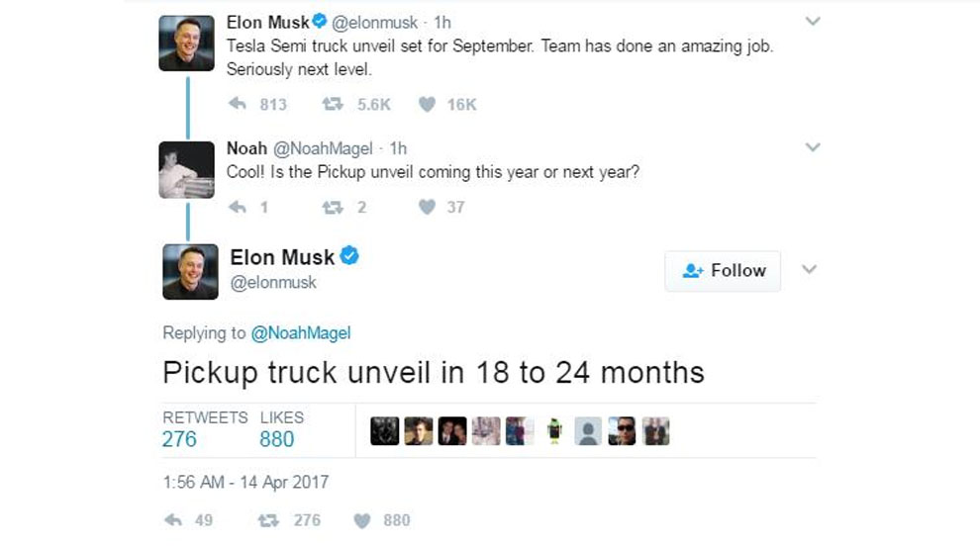980x549 pixels.
Task: Open more options on the Semi truck tweet
Action: coord(813,21)
